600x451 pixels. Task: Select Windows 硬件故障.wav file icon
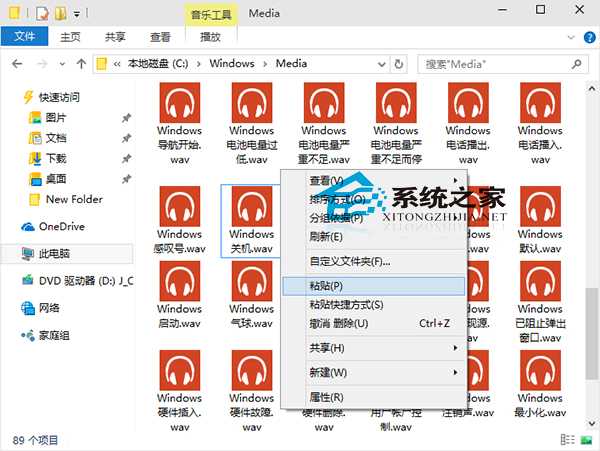[252, 370]
